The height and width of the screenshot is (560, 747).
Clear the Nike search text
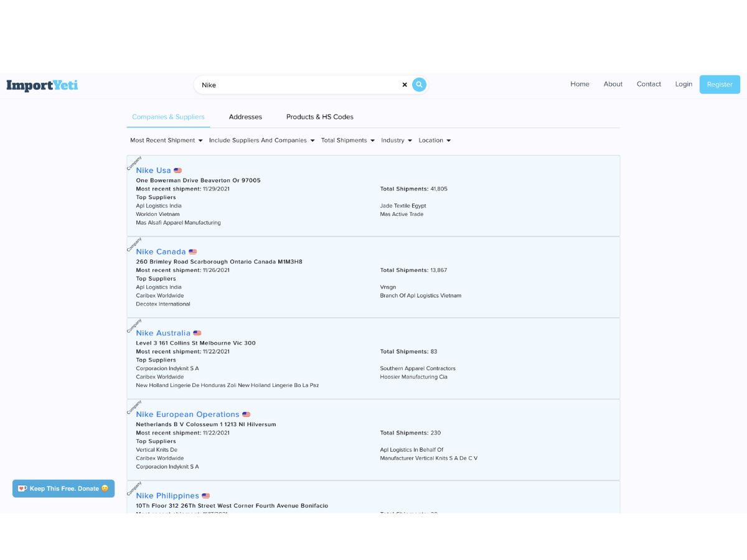point(405,85)
